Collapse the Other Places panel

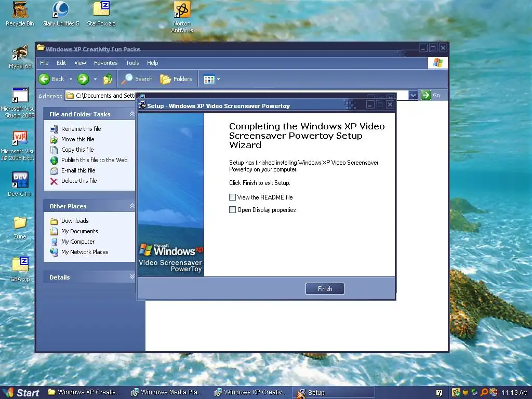click(132, 206)
